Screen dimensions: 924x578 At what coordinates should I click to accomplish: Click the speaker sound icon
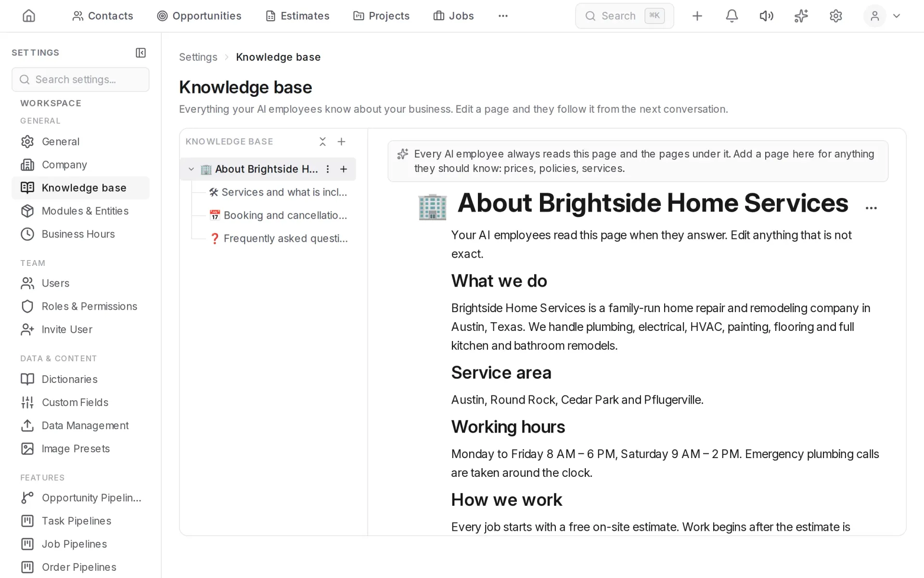[766, 16]
